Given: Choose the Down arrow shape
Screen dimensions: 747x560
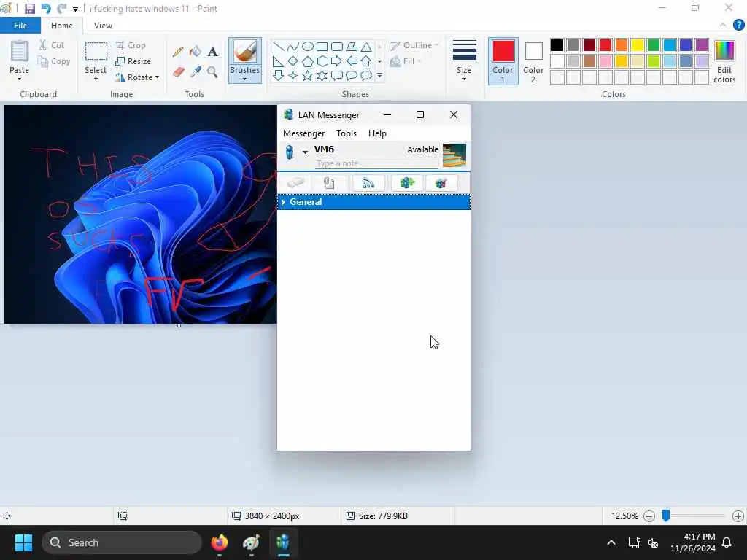Looking at the screenshot, I should [x=279, y=75].
